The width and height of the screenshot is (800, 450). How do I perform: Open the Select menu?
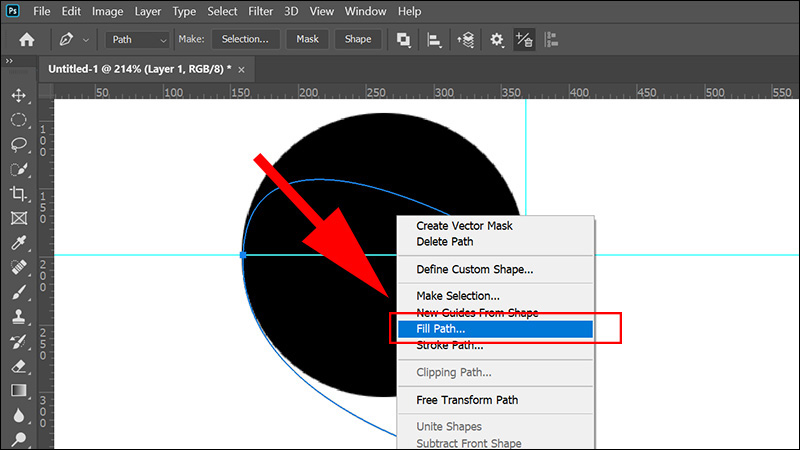222,11
